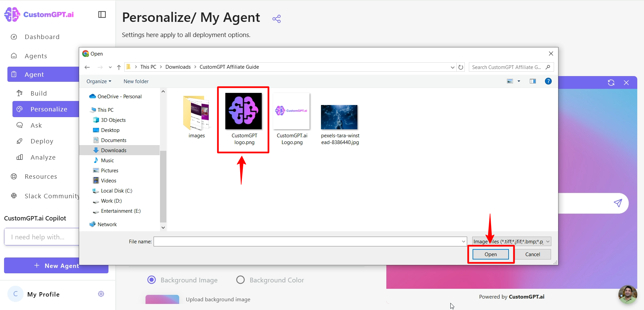Open the Ask section

tap(36, 125)
